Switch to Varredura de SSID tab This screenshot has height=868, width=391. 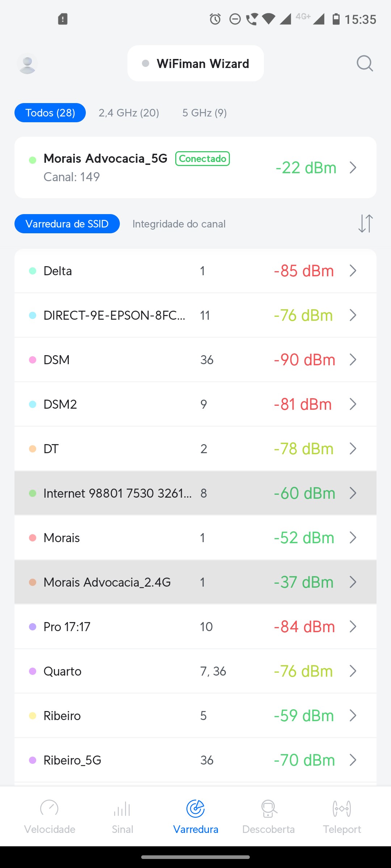click(67, 224)
